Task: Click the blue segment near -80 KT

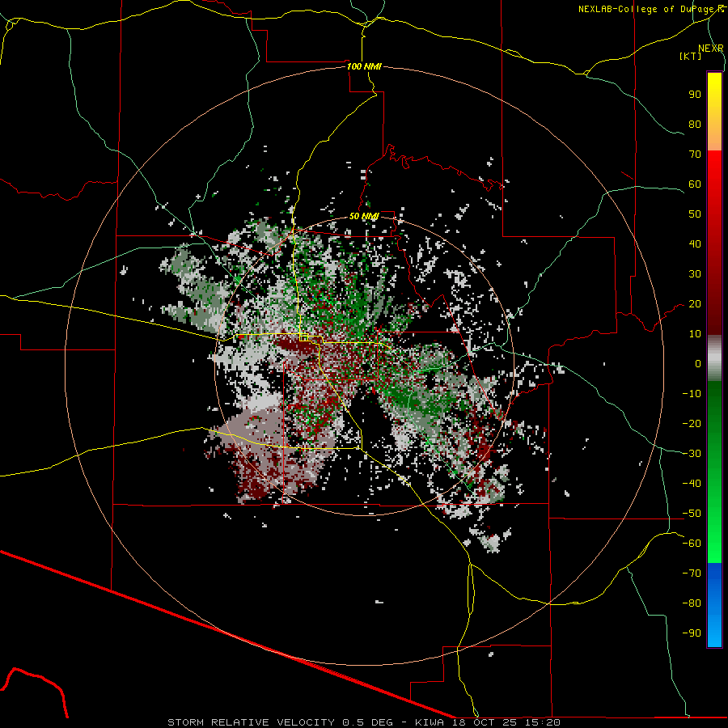Action: pos(714,603)
